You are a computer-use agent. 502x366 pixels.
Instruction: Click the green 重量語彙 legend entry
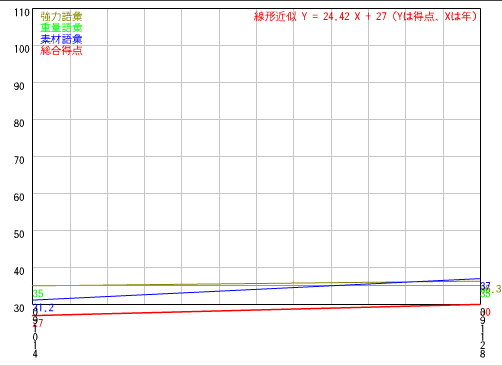click(61, 28)
